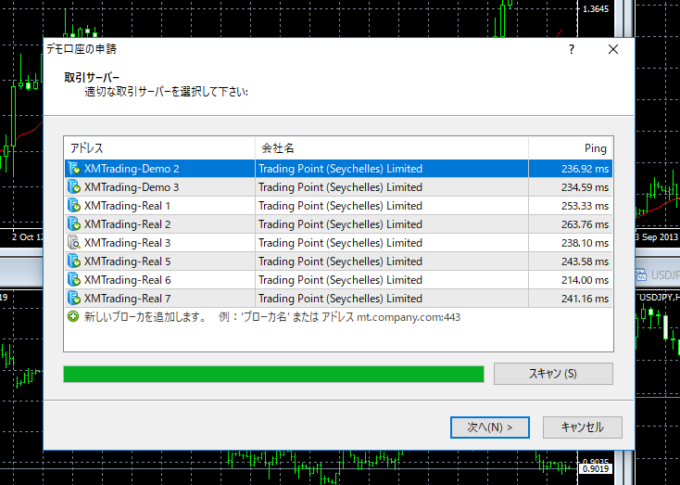Click the XMTrading-Real 6 server icon
The width and height of the screenshot is (680, 485).
pyautogui.click(x=73, y=279)
